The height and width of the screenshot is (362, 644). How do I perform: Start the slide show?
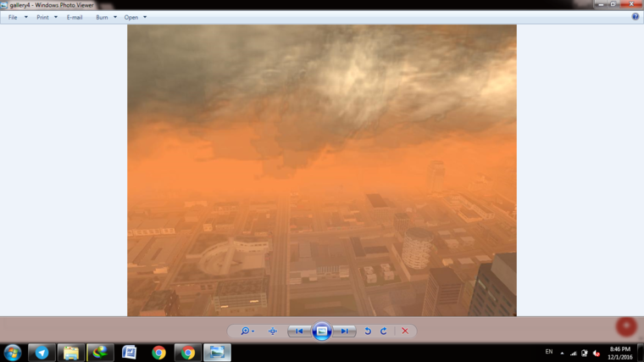tap(322, 331)
